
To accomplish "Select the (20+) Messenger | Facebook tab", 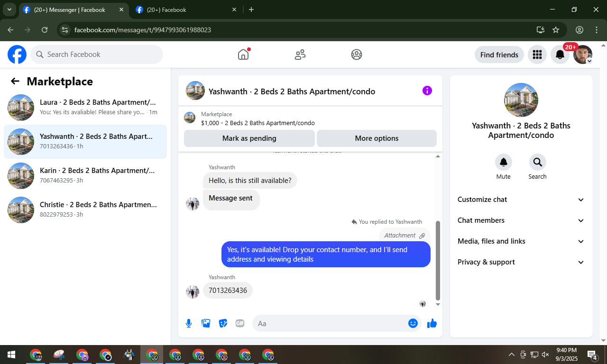I will click(74, 10).
